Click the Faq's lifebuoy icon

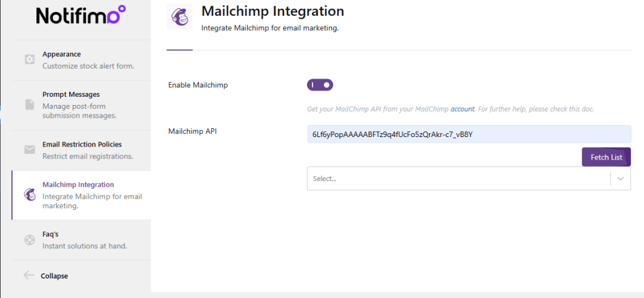[x=30, y=240]
